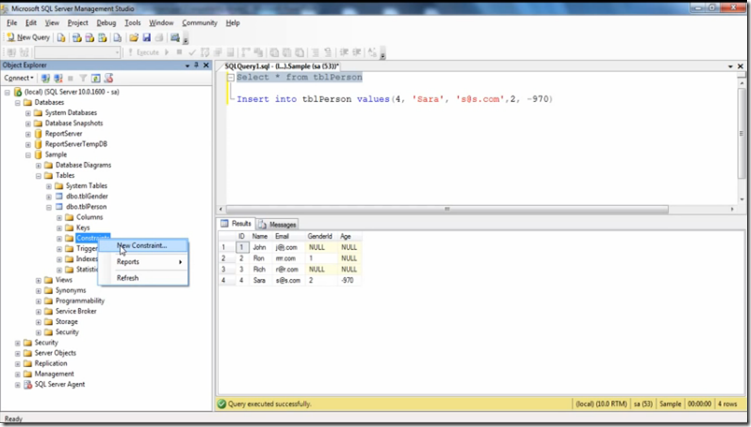Click the Object Explorer auto-hide pin
This screenshot has height=427, width=751.
click(x=196, y=65)
